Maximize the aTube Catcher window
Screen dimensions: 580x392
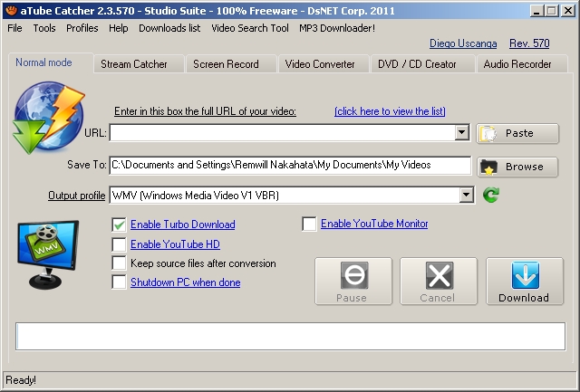coord(551,10)
